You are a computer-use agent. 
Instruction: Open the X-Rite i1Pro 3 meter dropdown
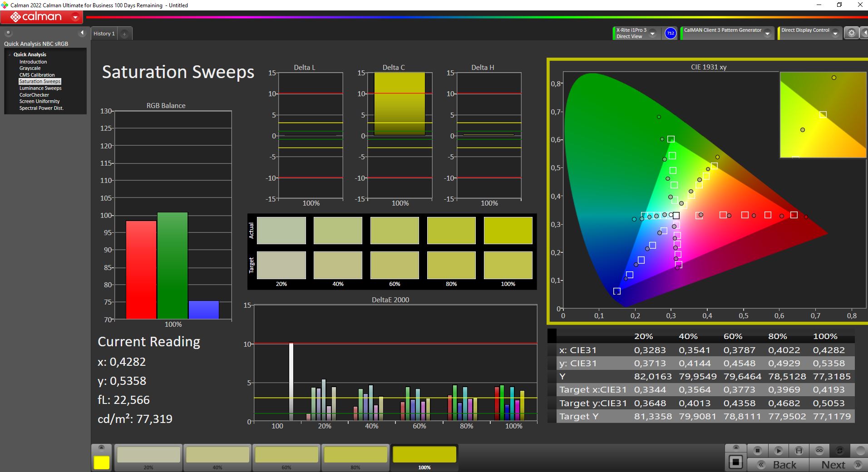tap(652, 34)
